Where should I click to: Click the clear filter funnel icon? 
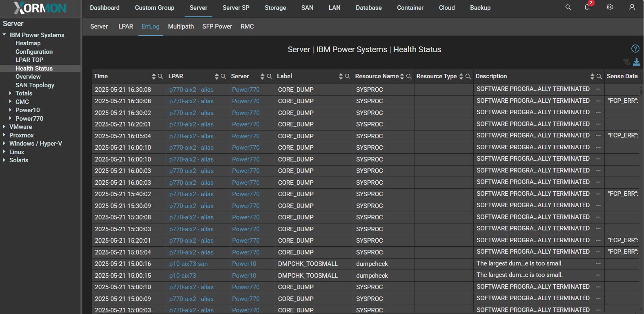pos(626,62)
